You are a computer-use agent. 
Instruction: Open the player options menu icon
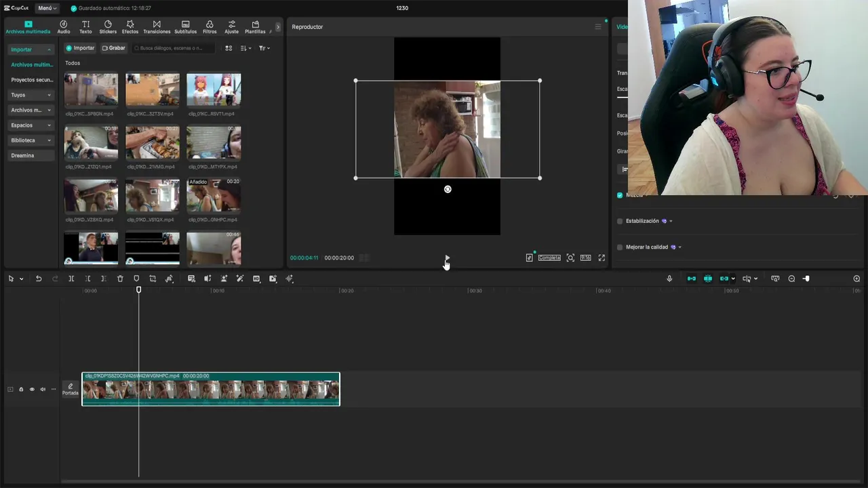click(x=598, y=26)
